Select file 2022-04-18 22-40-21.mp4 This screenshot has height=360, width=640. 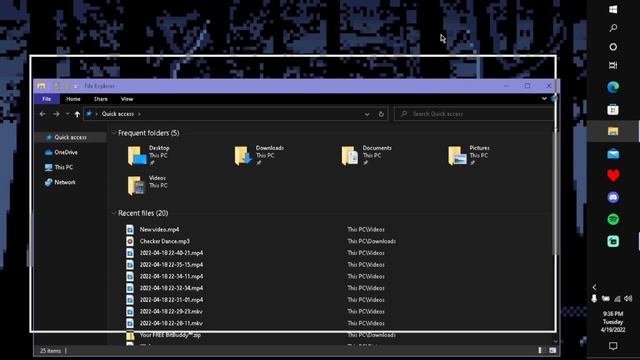click(x=171, y=253)
